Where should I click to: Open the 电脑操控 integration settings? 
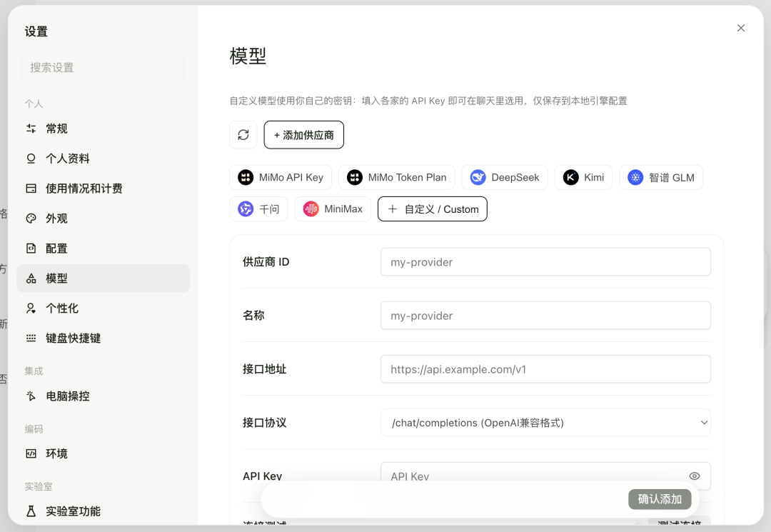pyautogui.click(x=103, y=396)
